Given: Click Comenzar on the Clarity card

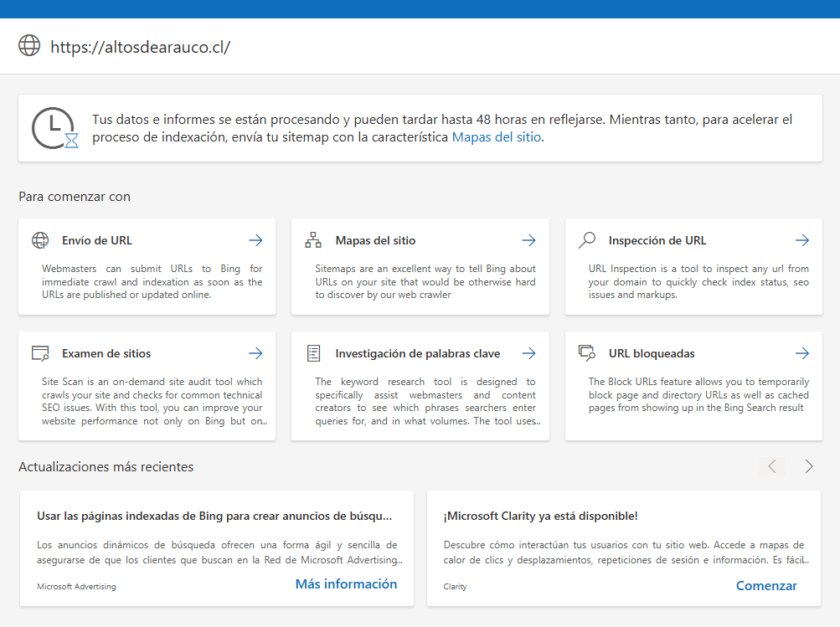Looking at the screenshot, I should point(766,586).
